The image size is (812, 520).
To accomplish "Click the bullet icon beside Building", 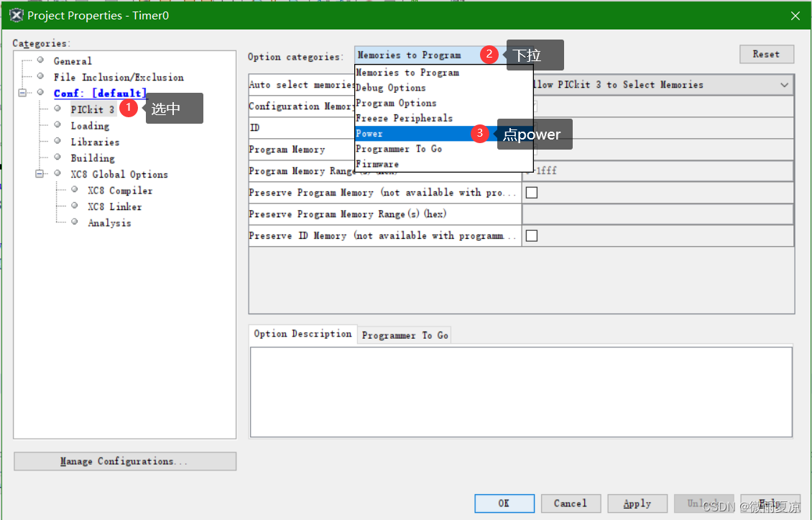I will coord(57,157).
